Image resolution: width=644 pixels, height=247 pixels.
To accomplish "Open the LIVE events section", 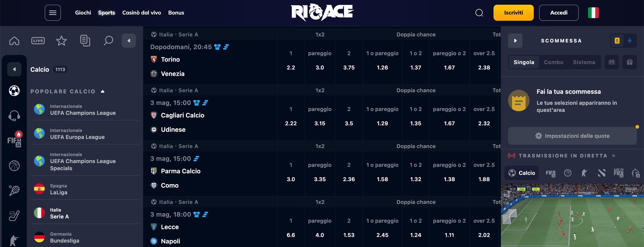I will 38,40.
